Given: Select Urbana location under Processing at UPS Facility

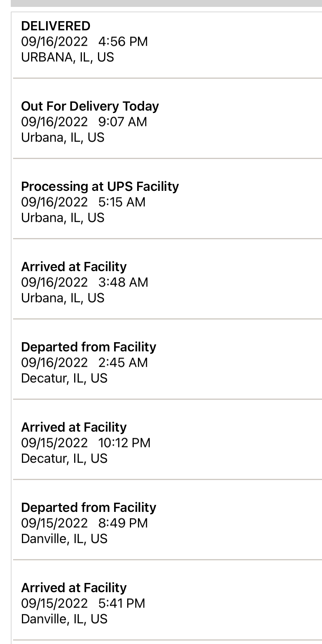Looking at the screenshot, I should point(63,218).
